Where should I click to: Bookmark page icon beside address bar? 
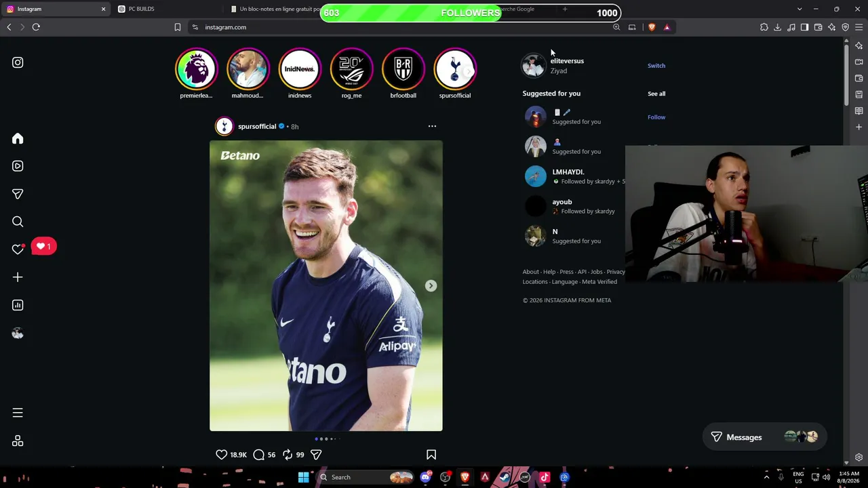(178, 27)
